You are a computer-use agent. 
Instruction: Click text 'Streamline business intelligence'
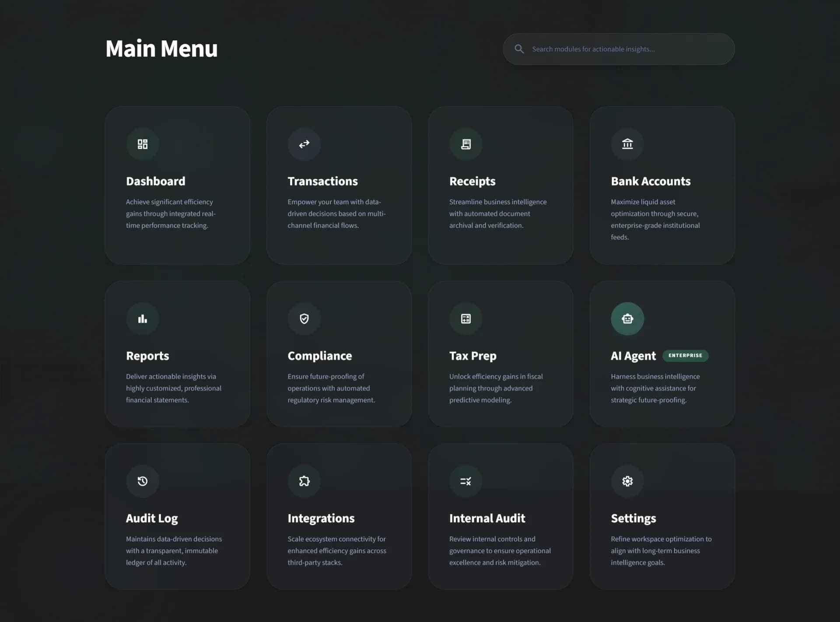pyautogui.click(x=498, y=202)
